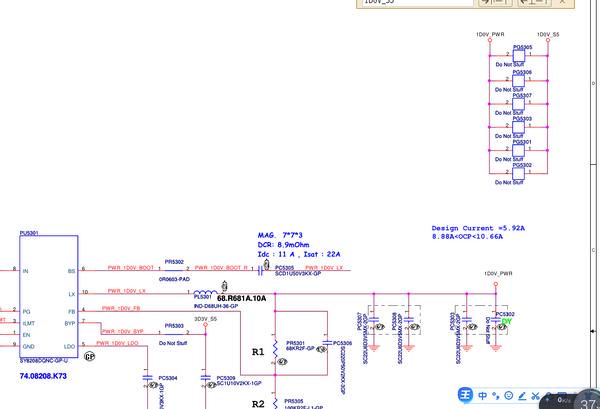600x409 pixels.
Task: Select the PL5301 inductor coil symbol
Action: (206, 292)
